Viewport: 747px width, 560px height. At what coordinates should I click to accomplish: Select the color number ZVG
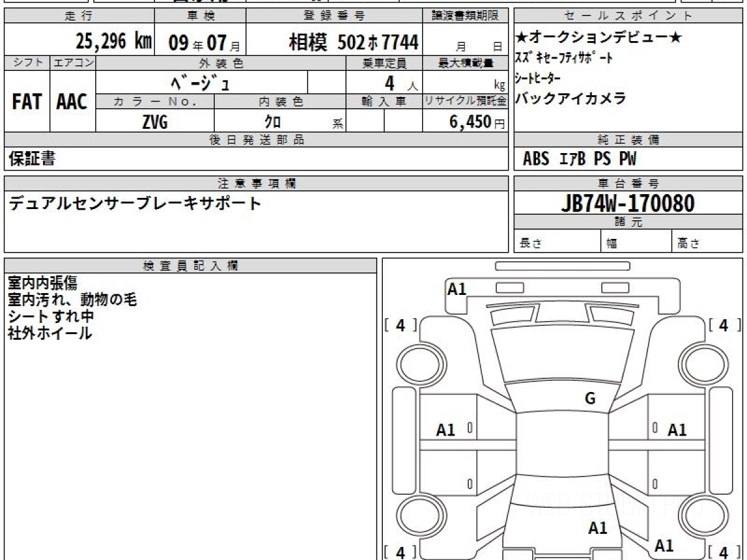pos(154,122)
